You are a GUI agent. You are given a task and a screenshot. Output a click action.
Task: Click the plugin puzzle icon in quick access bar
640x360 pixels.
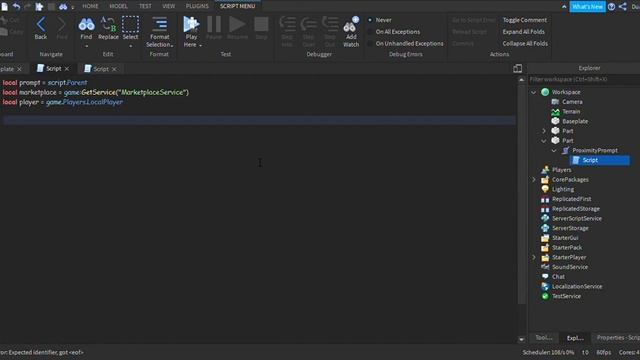tap(39, 7)
